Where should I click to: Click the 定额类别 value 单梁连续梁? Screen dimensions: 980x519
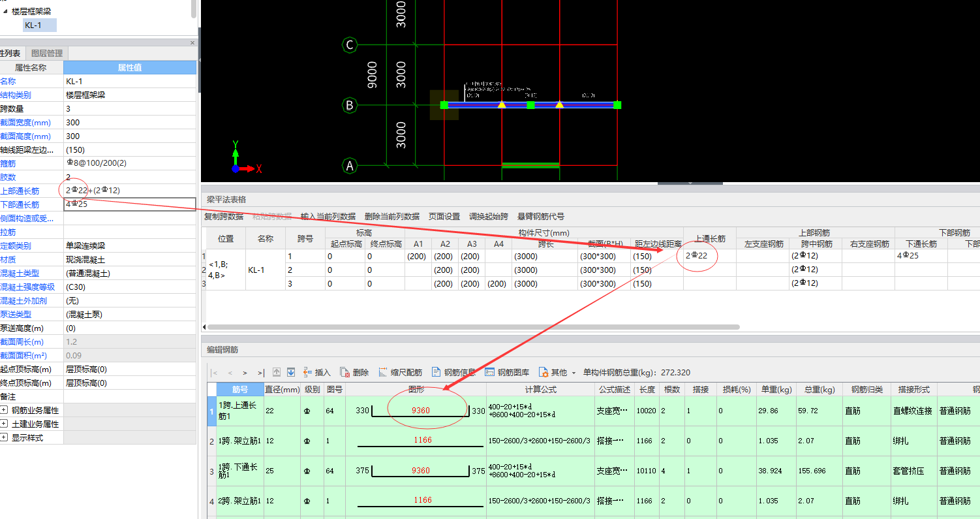(130, 245)
